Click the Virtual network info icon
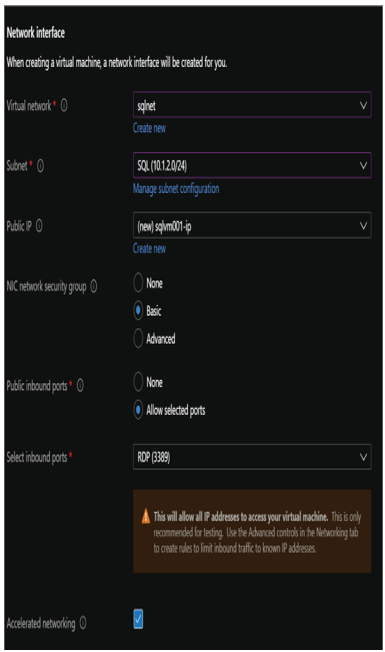The width and height of the screenshot is (385, 652). point(64,106)
